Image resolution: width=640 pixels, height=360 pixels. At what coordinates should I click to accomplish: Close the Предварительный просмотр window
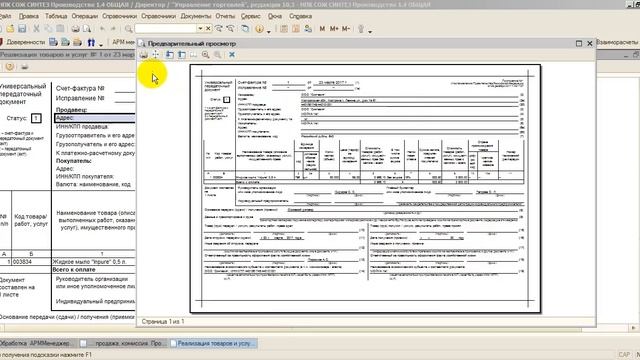tap(589, 43)
